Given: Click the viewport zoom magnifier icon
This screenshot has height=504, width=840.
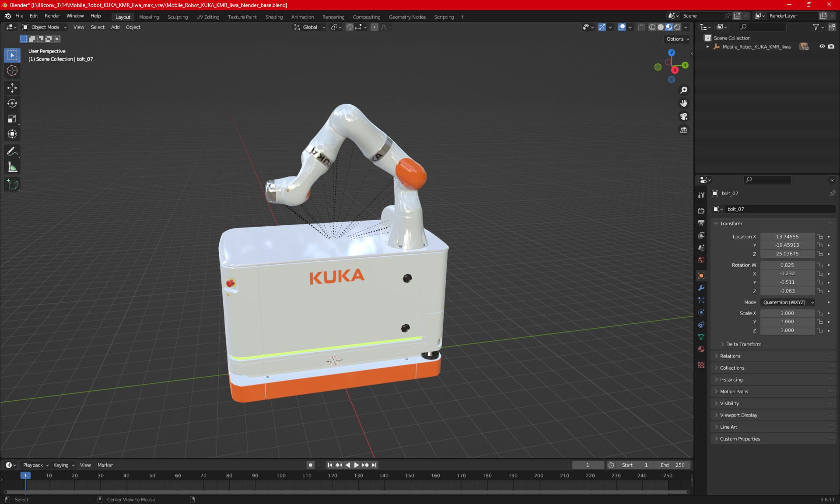Looking at the screenshot, I should (x=684, y=90).
